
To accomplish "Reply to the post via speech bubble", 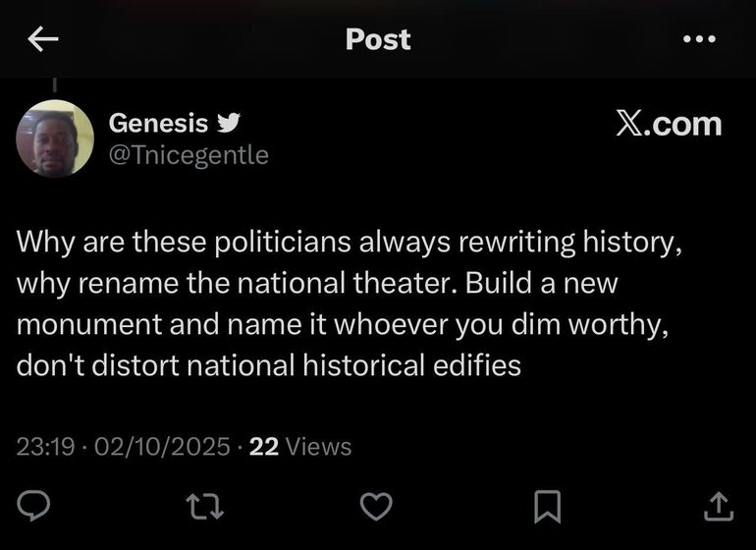I will [x=36, y=505].
